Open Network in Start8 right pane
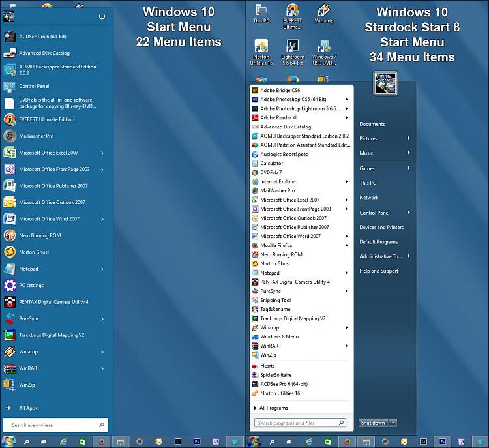The width and height of the screenshot is (489, 448). coord(368,197)
